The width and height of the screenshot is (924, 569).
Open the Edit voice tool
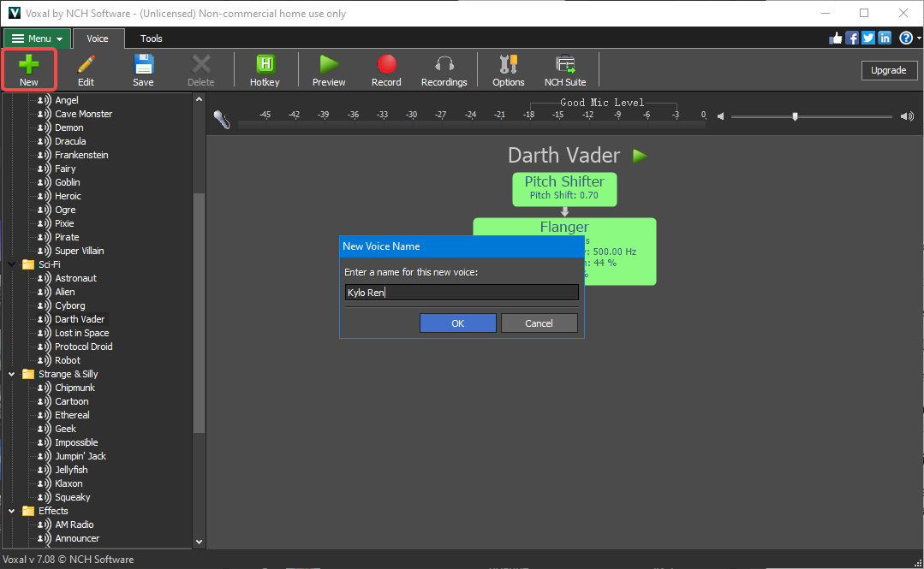[x=86, y=69]
